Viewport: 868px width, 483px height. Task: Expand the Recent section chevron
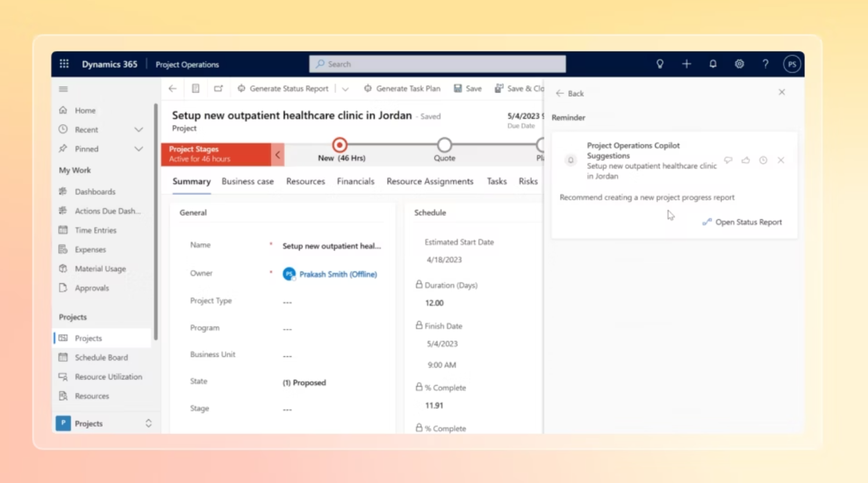click(139, 129)
